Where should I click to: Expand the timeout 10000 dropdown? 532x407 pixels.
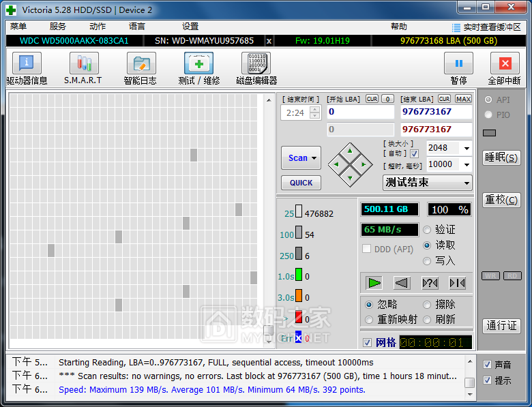[x=467, y=165]
